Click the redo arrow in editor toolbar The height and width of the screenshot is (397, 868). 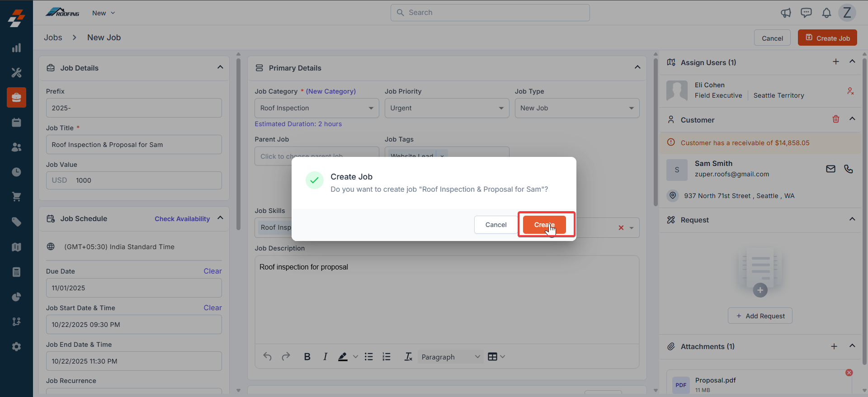[286, 357]
